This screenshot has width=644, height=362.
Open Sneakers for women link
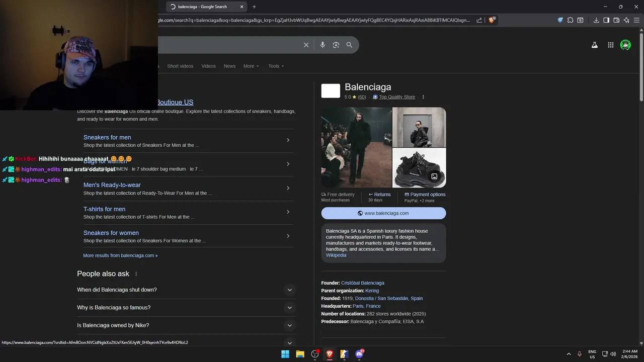(x=111, y=233)
